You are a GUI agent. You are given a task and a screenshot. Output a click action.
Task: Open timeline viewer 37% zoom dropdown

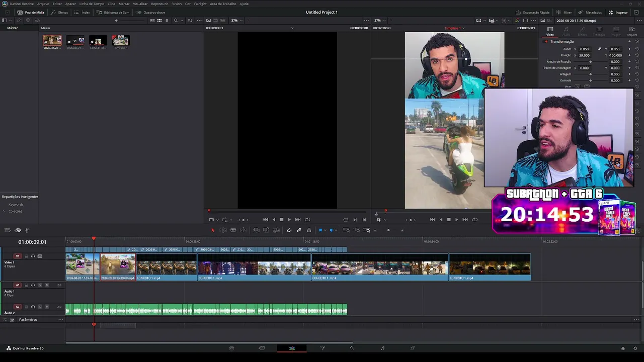click(x=379, y=21)
